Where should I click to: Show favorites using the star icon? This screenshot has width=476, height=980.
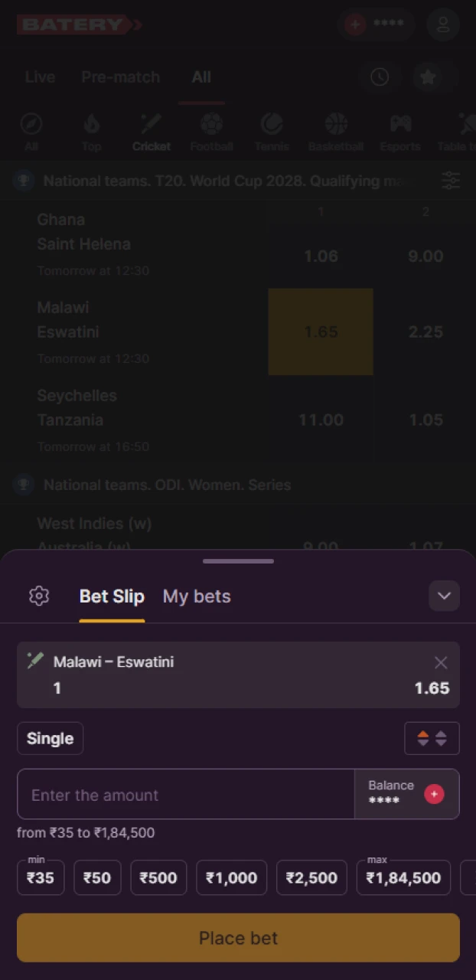tap(428, 77)
